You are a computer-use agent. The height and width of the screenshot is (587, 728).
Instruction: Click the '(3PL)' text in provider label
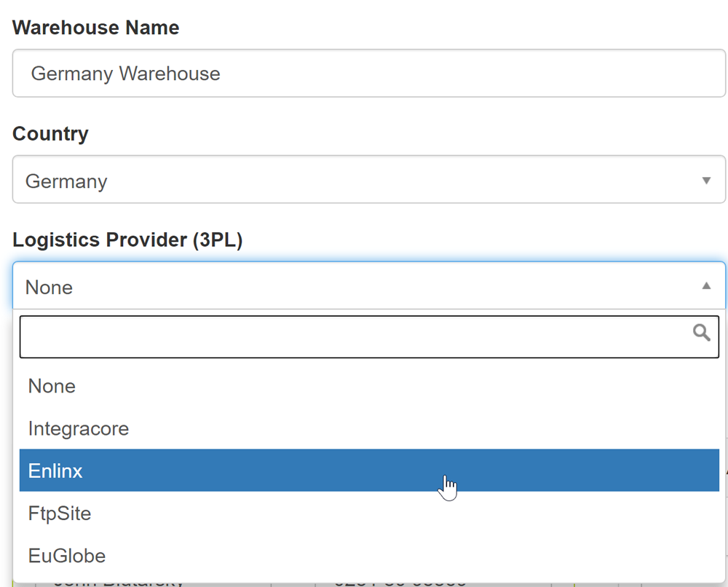(x=217, y=240)
